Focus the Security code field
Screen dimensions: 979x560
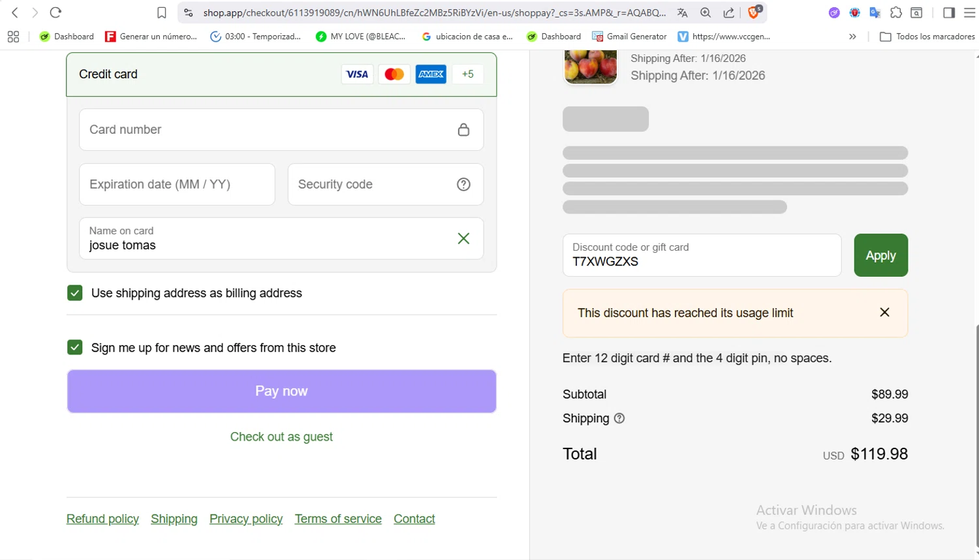tap(386, 185)
